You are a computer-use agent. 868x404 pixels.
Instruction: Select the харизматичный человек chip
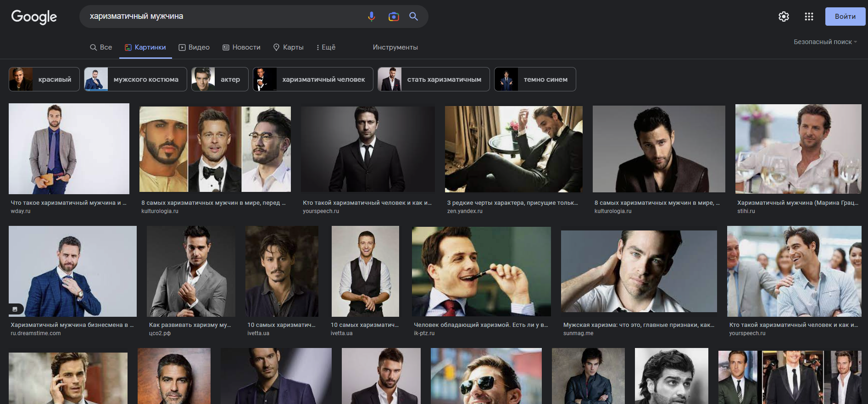point(313,79)
